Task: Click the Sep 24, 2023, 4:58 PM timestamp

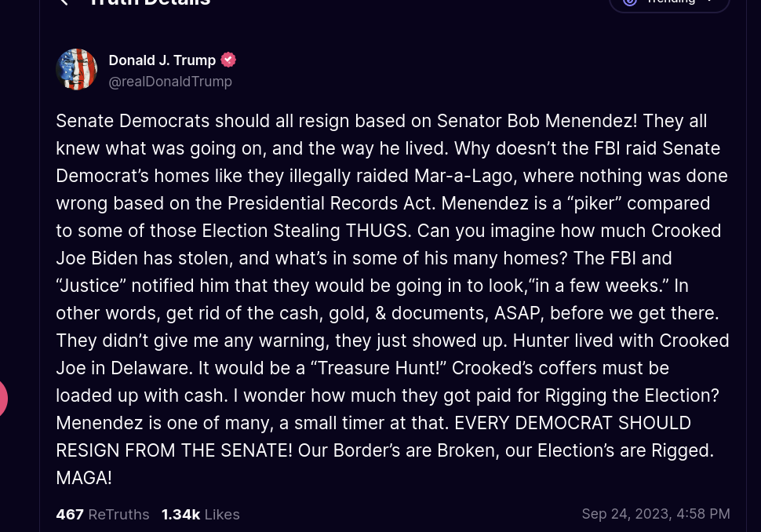Action: (x=656, y=514)
